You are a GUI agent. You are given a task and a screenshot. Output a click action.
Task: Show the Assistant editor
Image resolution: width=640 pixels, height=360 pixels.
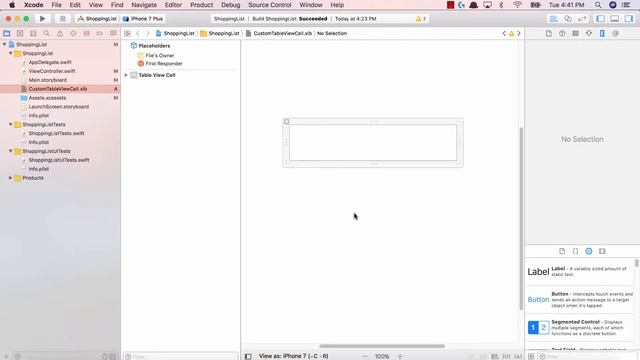tap(568, 19)
